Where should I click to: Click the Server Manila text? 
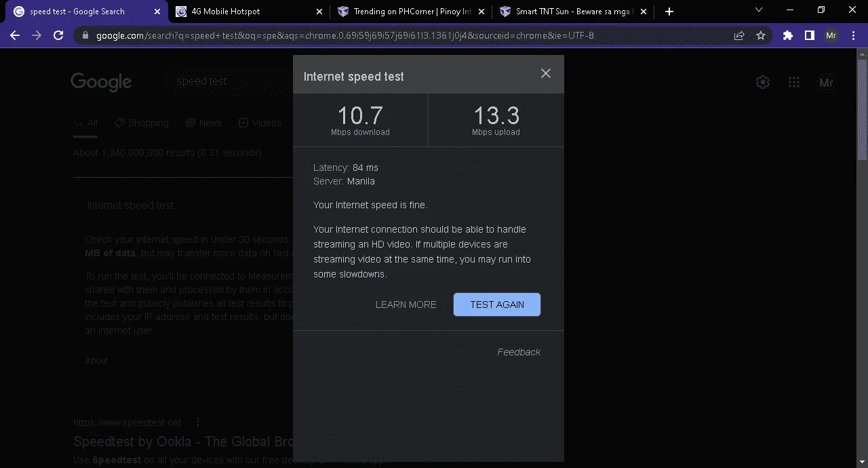coord(344,181)
